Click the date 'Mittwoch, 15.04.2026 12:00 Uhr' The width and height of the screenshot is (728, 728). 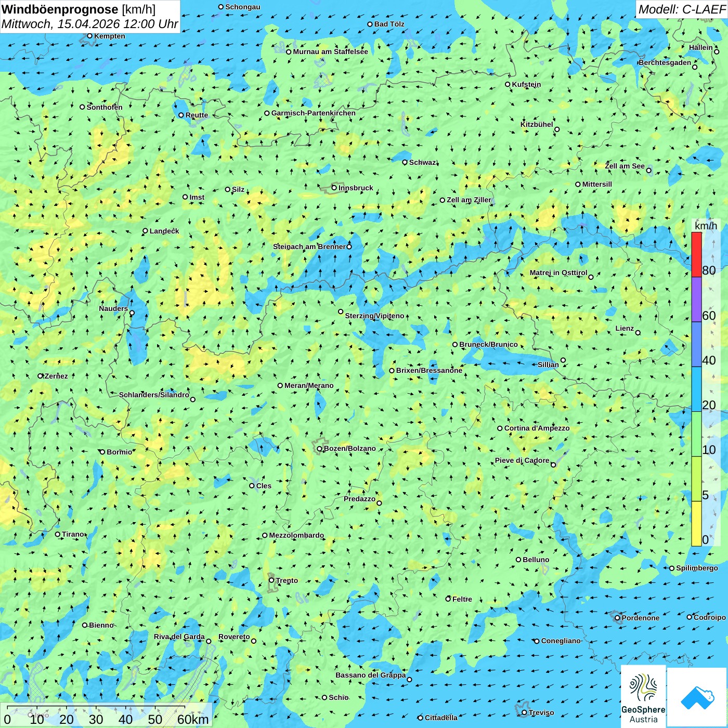[x=89, y=24]
